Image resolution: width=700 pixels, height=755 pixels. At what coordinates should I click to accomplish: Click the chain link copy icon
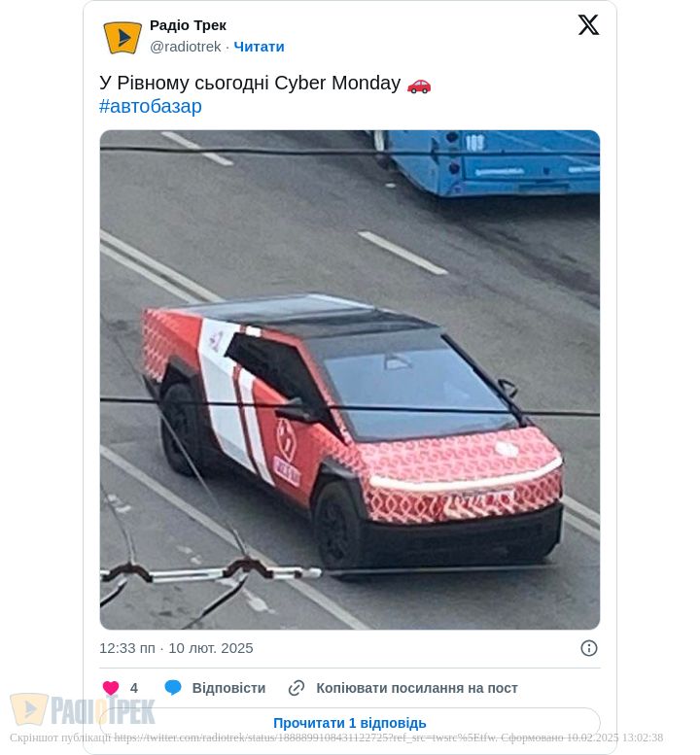(x=297, y=688)
